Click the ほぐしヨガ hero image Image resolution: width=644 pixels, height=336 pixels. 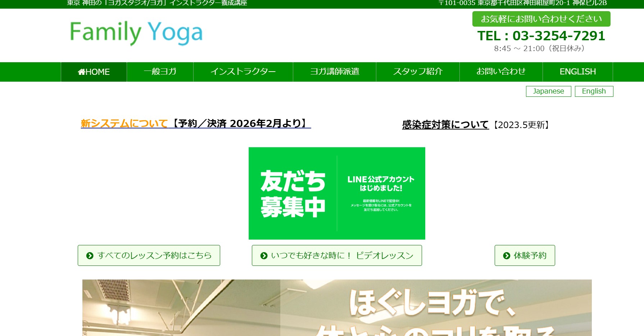(x=337, y=308)
